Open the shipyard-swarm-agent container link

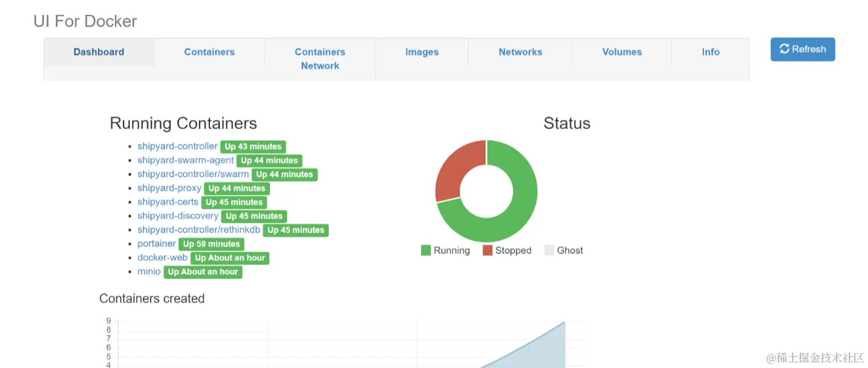(185, 160)
